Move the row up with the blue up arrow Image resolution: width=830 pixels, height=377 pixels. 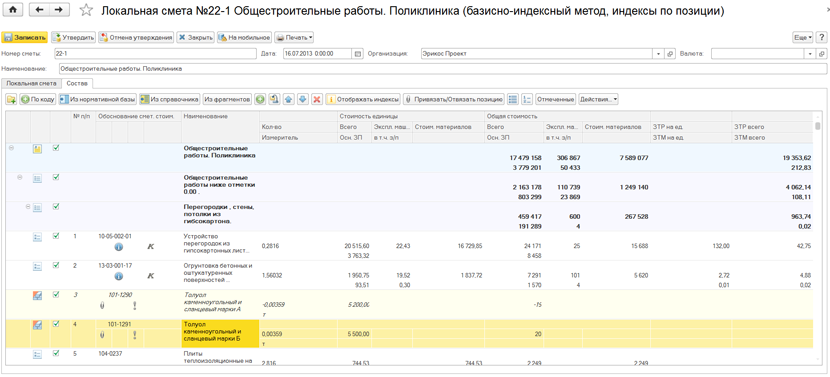(x=288, y=99)
